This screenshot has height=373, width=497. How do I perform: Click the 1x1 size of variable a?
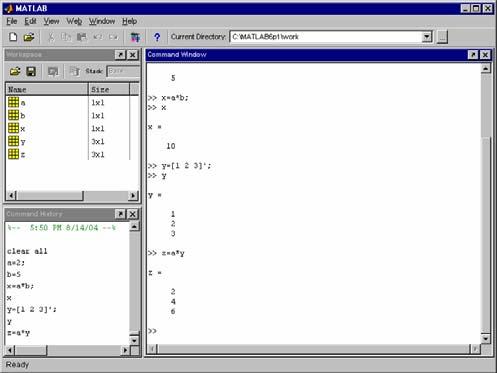[98, 102]
